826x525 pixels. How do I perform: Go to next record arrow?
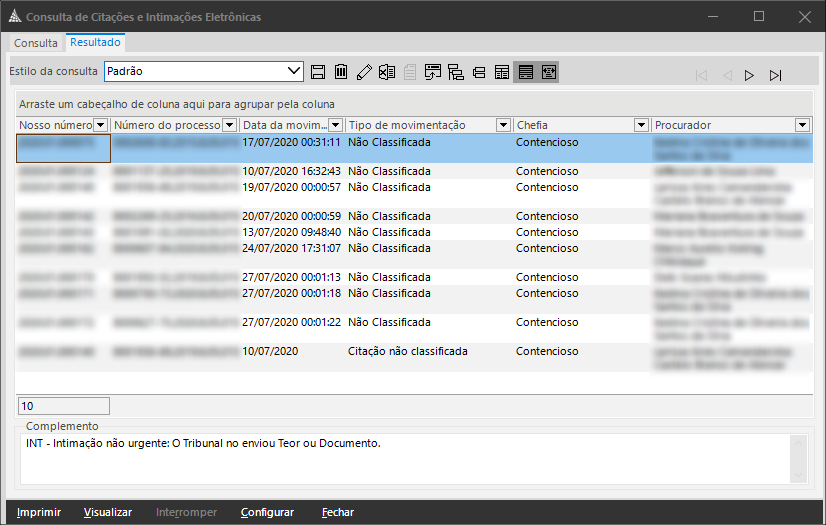pyautogui.click(x=749, y=75)
